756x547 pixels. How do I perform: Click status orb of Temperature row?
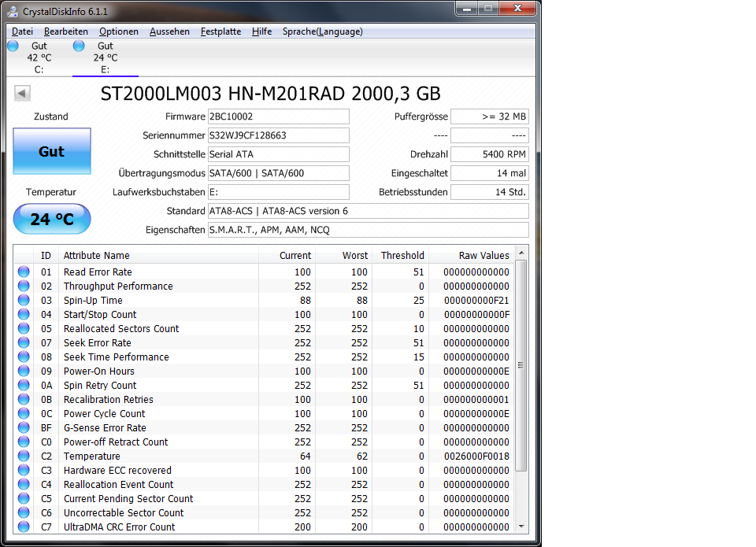[24, 456]
